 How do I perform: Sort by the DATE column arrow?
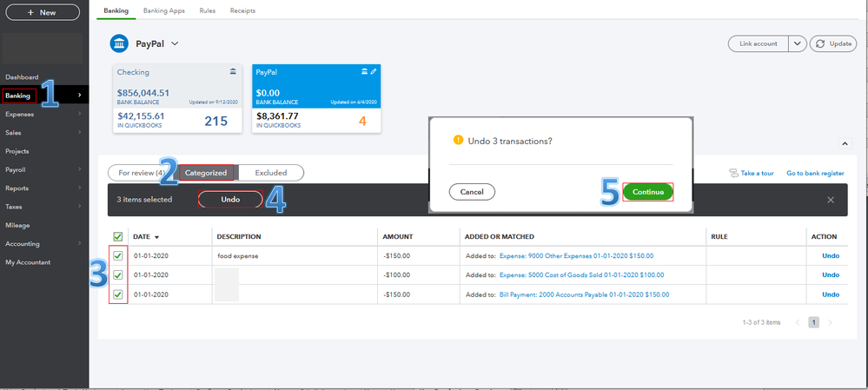156,237
